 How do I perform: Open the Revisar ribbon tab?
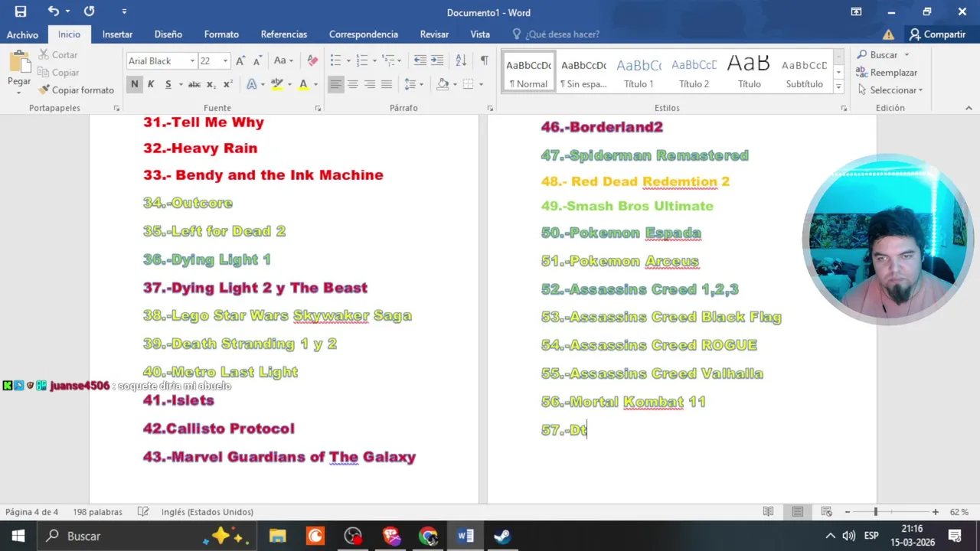pyautogui.click(x=434, y=34)
